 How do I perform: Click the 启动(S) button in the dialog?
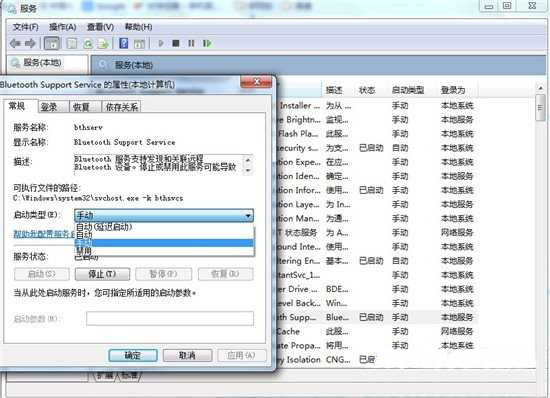pos(42,274)
